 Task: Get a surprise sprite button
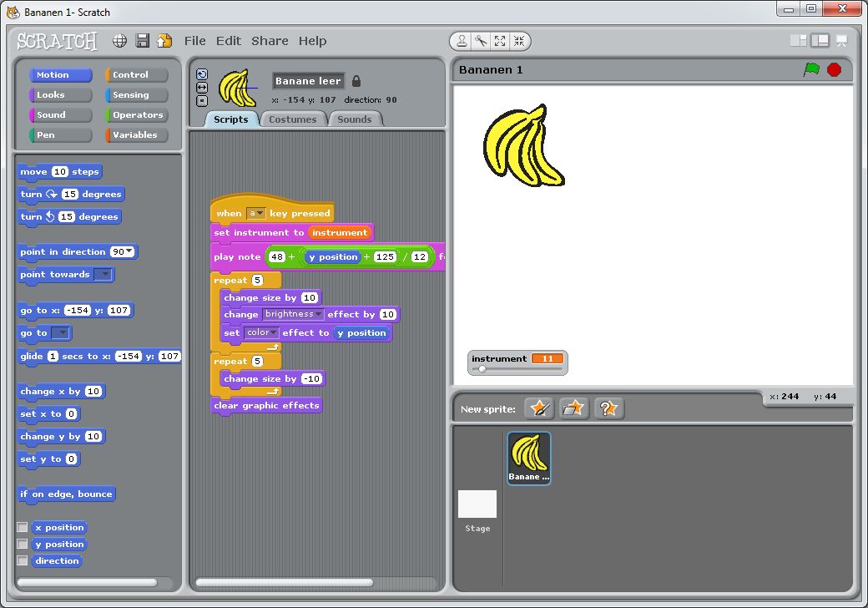(x=608, y=408)
